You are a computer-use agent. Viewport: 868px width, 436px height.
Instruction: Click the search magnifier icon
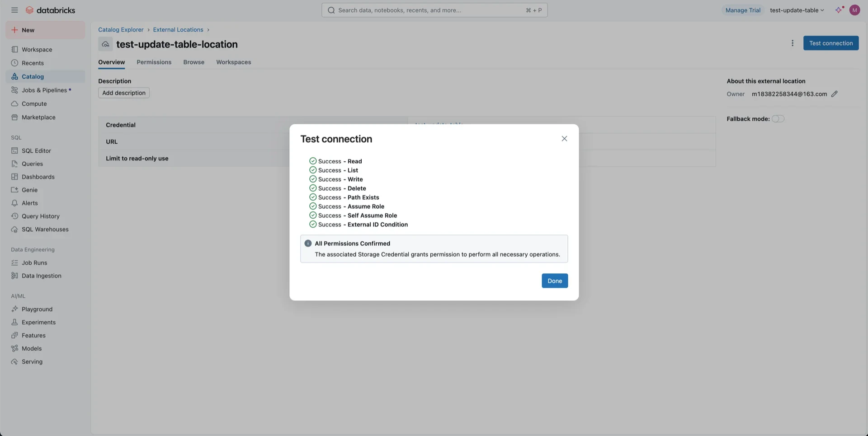[x=331, y=10]
